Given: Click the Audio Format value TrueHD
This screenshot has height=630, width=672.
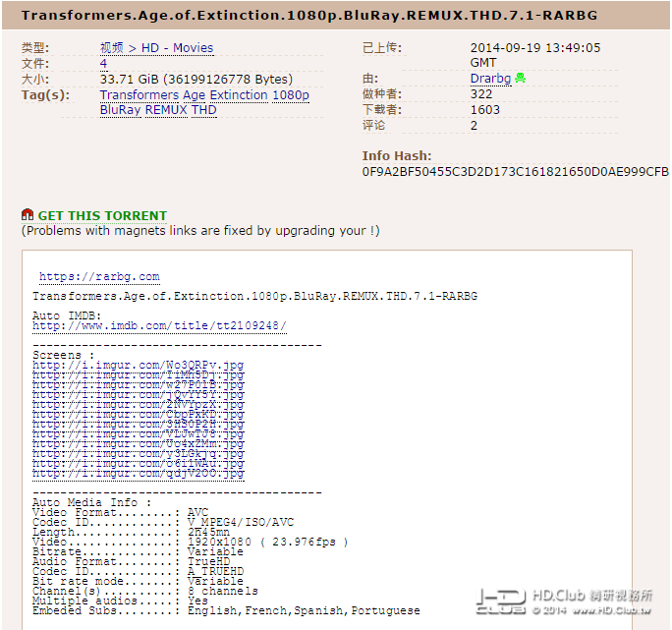Looking at the screenshot, I should (208, 562).
